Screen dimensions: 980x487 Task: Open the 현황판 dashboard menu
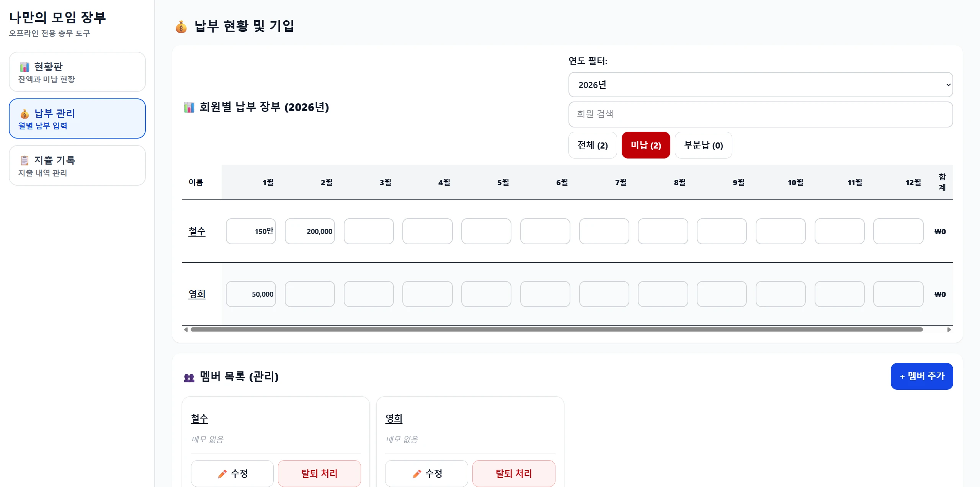[x=77, y=72]
